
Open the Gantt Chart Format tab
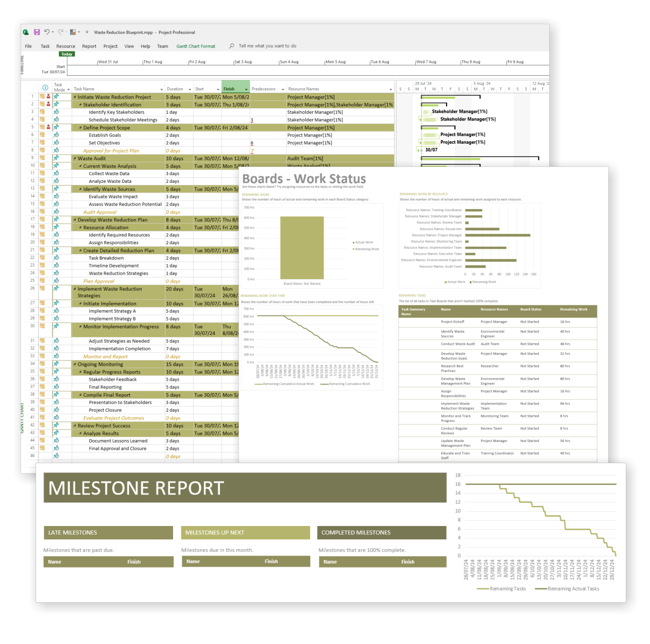pyautogui.click(x=196, y=46)
